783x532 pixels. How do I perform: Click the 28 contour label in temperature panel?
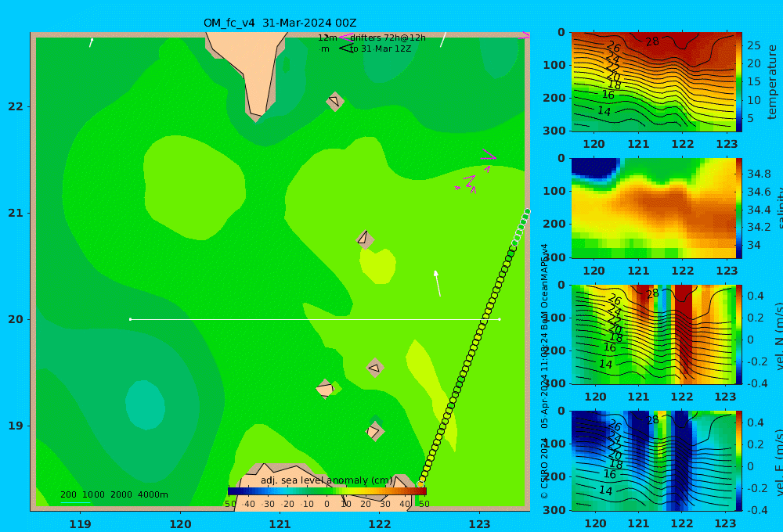(652, 41)
